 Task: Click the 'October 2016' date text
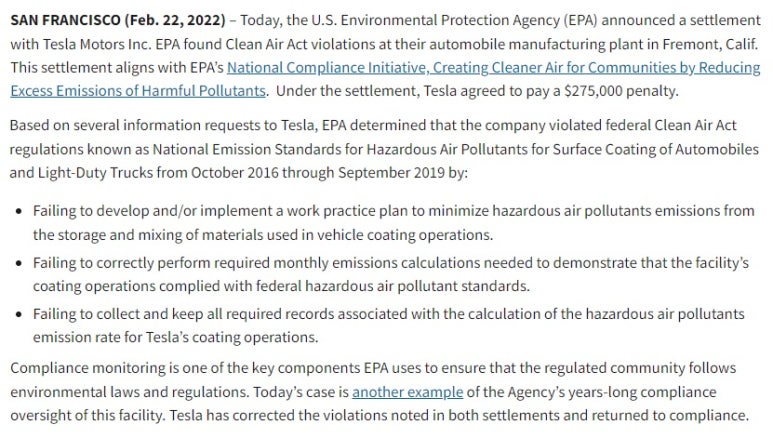[234, 173]
